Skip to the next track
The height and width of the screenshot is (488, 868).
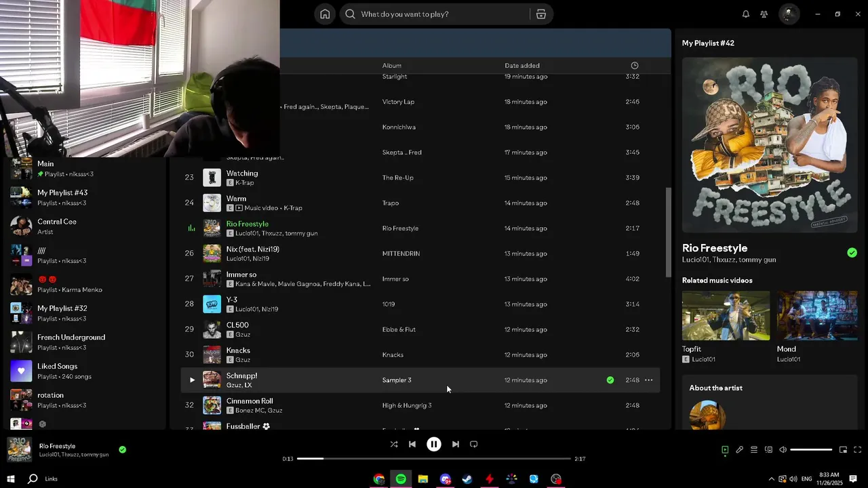pyautogui.click(x=456, y=445)
